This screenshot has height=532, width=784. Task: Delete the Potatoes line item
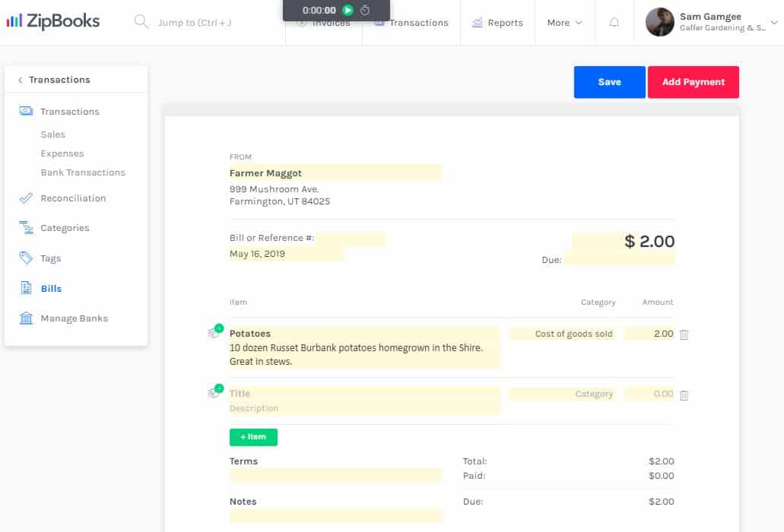pos(684,334)
